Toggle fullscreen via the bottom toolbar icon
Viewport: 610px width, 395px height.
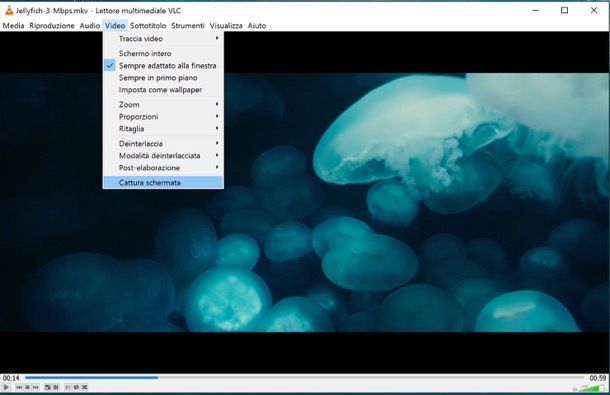click(x=47, y=387)
